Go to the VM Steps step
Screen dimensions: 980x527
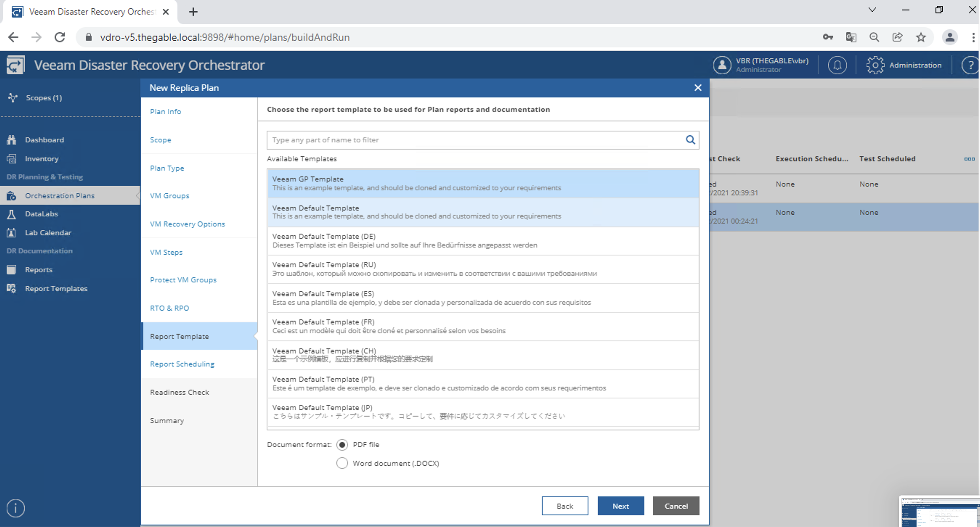[166, 252]
